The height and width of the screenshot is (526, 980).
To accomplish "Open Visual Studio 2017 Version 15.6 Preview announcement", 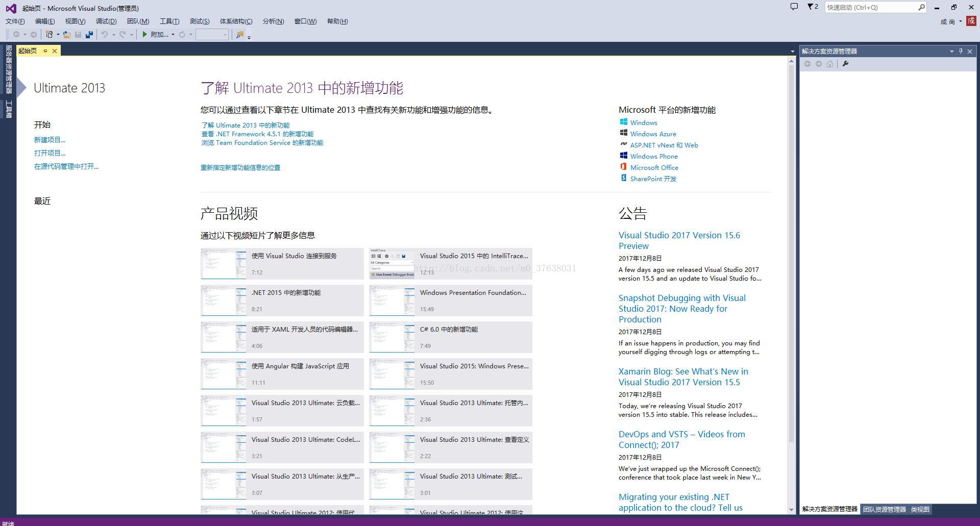I will tap(679, 240).
